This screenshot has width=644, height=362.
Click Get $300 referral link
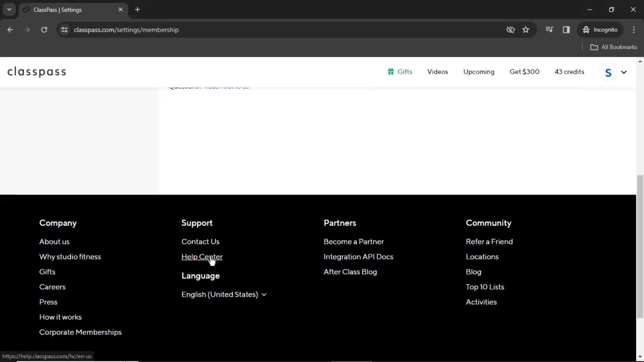coord(524,72)
